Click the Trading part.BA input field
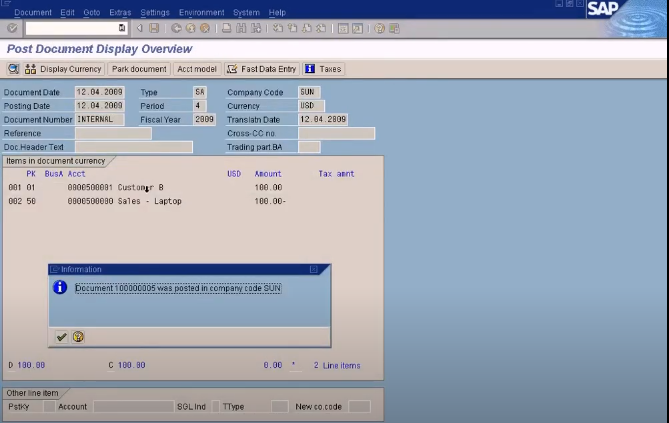669x423 pixels. [309, 147]
